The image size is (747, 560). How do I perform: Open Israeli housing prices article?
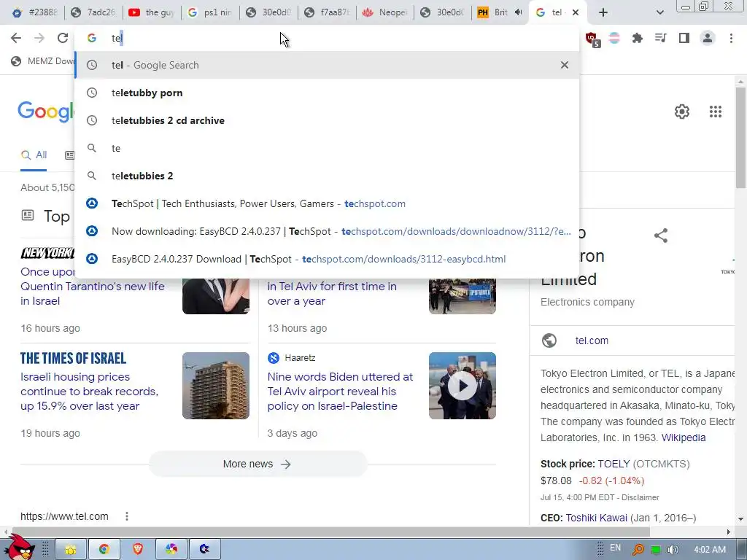point(89,392)
